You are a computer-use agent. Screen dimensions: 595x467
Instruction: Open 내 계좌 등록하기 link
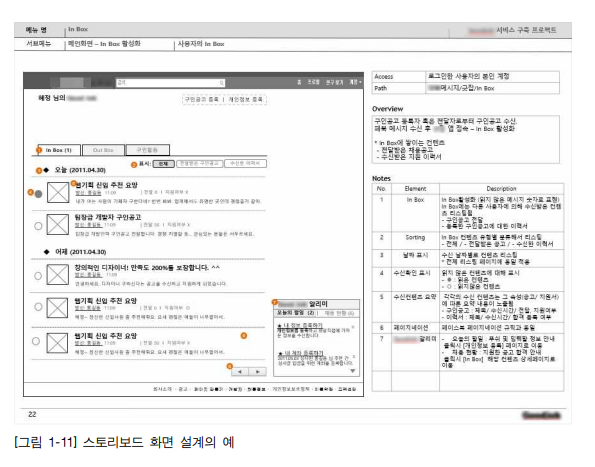(x=301, y=354)
